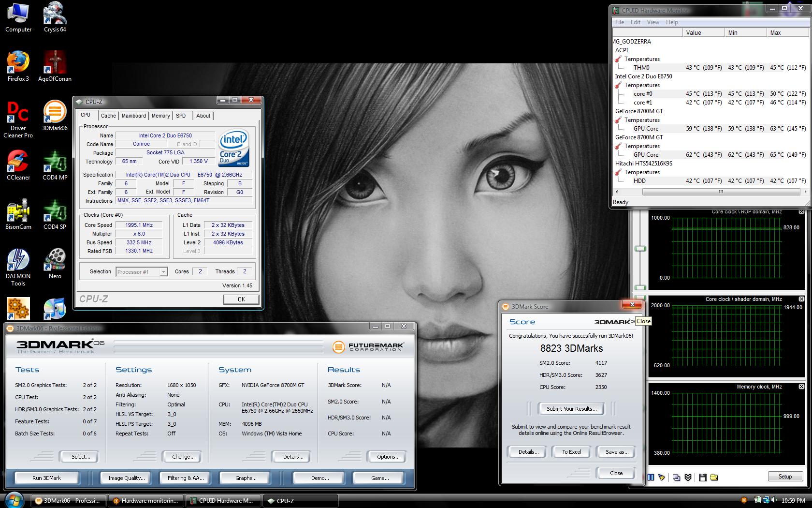Screen dimensions: 812x508
Task: Select the Firefox 3 desktop icon
Action: point(18,66)
